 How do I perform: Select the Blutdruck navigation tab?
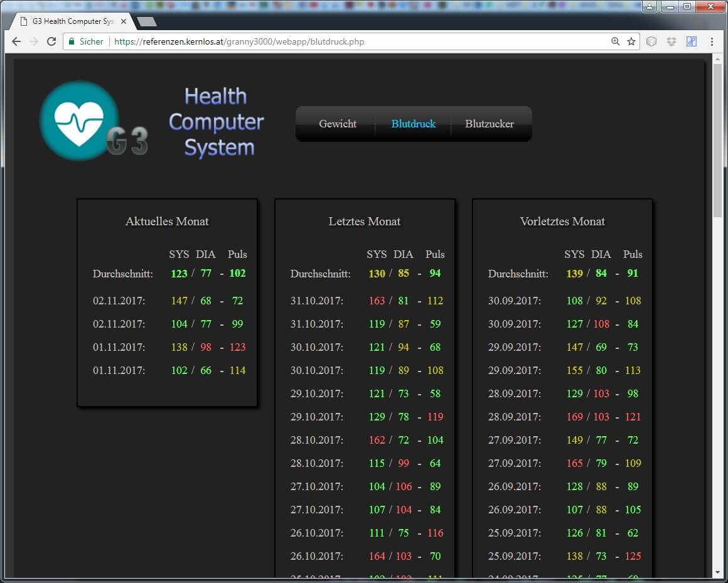pos(413,124)
